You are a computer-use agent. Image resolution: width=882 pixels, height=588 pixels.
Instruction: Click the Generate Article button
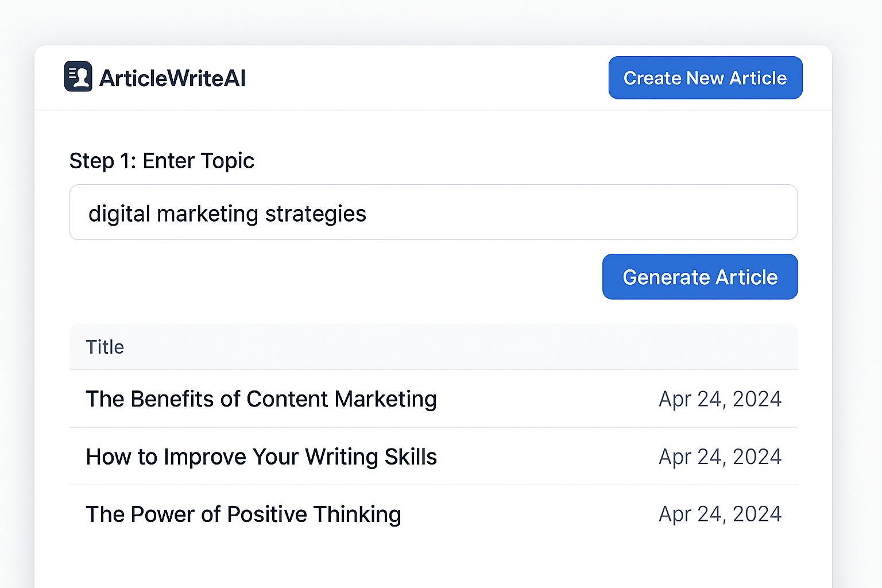700,277
